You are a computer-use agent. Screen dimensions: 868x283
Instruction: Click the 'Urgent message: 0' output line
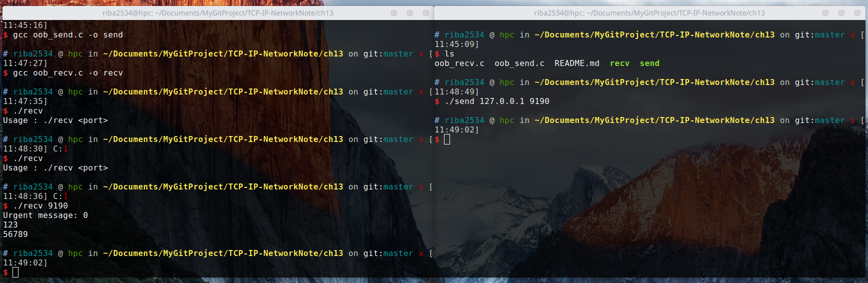(45, 215)
